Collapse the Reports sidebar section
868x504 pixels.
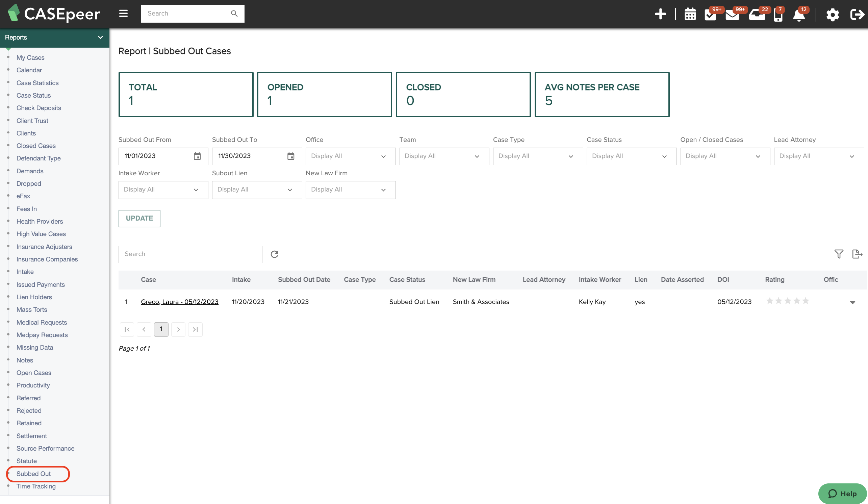coord(55,37)
